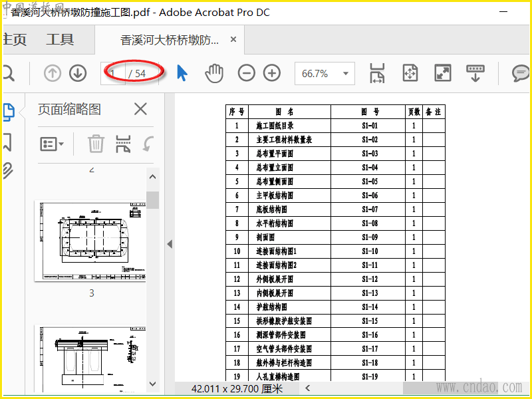532x399 pixels.
Task: Click the 总布置侧面图 table cell
Action: [x=289, y=182]
